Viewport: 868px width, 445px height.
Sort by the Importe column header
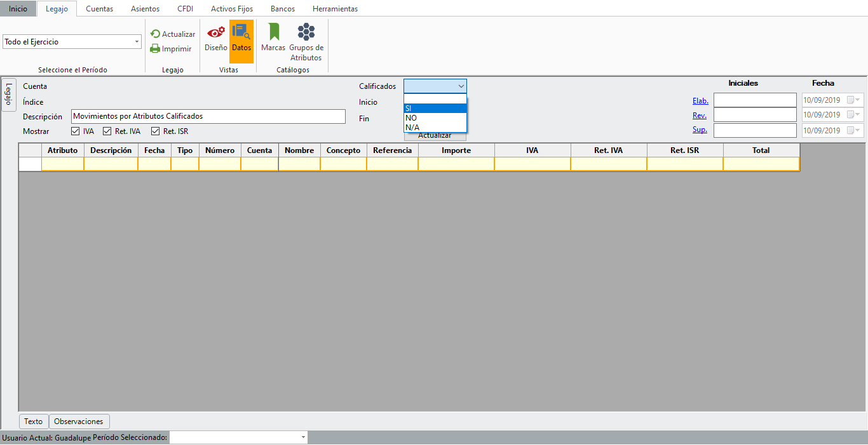[456, 150]
